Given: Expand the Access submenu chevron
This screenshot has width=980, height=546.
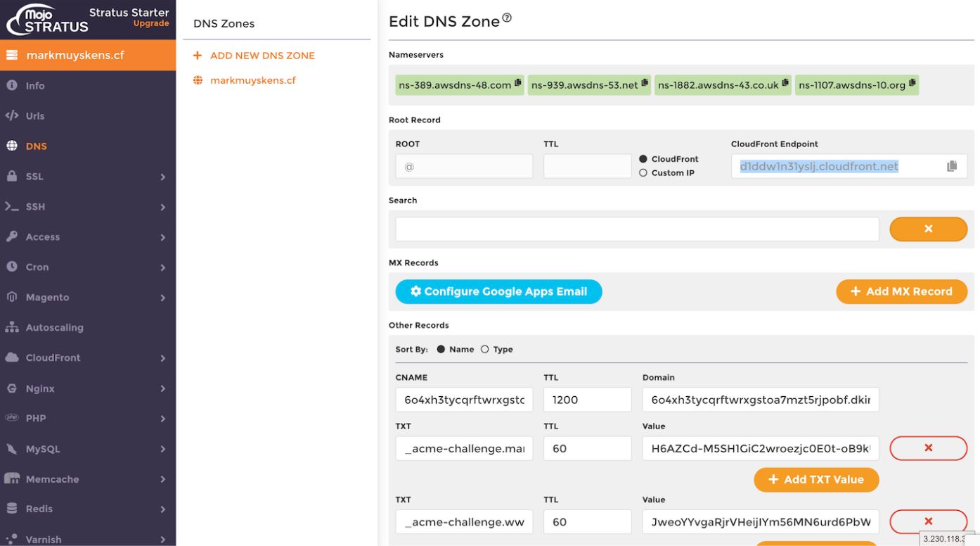Looking at the screenshot, I should pos(163,237).
